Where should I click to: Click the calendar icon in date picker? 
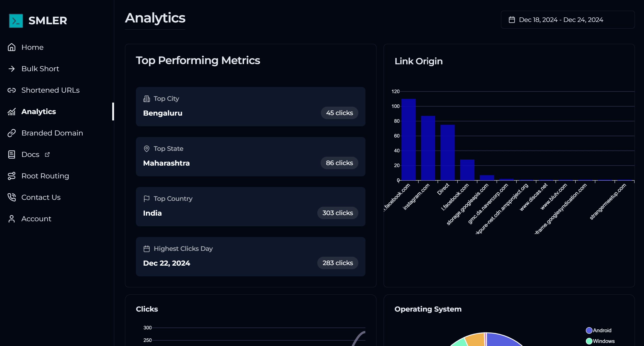512,20
